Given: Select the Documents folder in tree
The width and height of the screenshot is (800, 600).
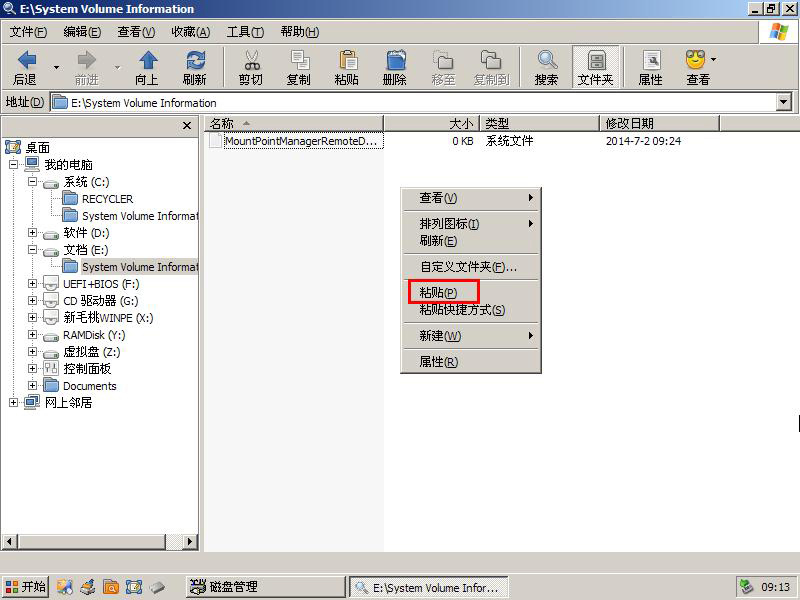Looking at the screenshot, I should pyautogui.click(x=90, y=386).
